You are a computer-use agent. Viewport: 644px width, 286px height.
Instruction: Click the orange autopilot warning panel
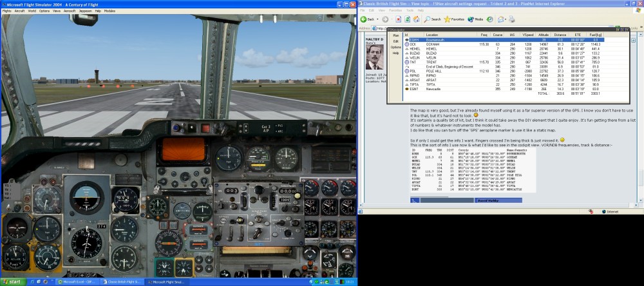[x=182, y=149]
